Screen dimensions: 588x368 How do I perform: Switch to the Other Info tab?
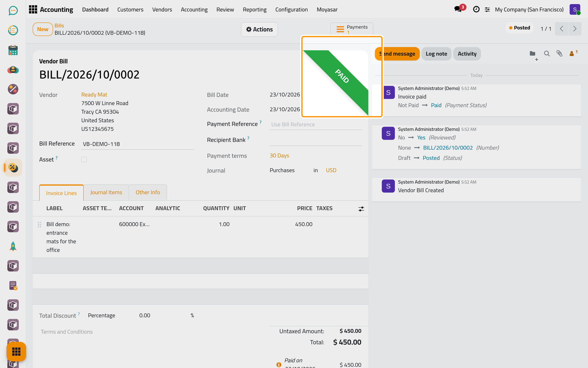148,192
